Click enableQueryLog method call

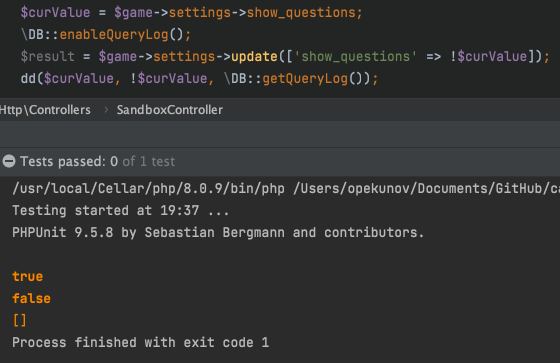(x=114, y=35)
